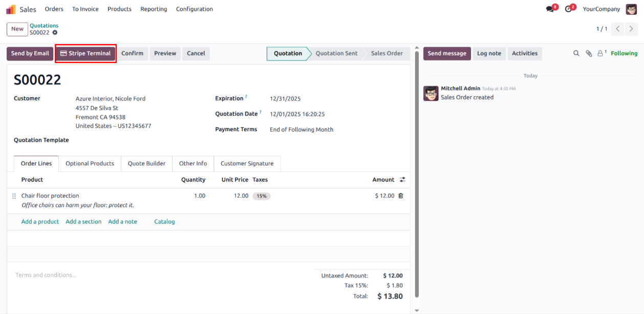Image resolution: width=644 pixels, height=314 pixels.
Task: Open the activities clock icon
Action: [x=568, y=9]
